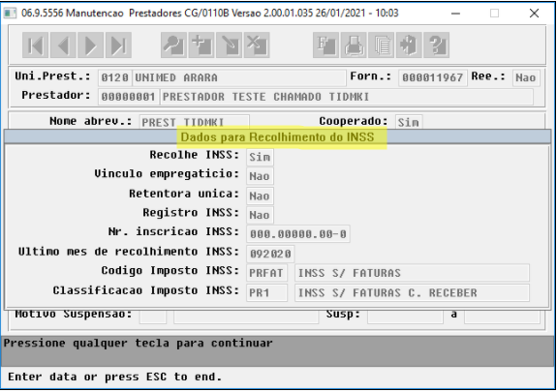This screenshot has width=557, height=392.
Task: Go to the previous record arrow icon
Action: (x=63, y=45)
